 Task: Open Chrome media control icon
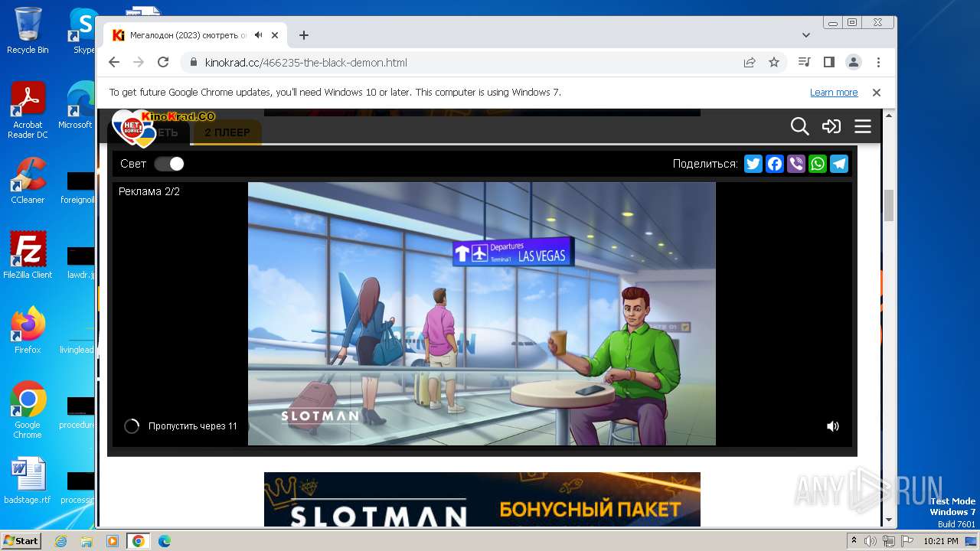(804, 62)
